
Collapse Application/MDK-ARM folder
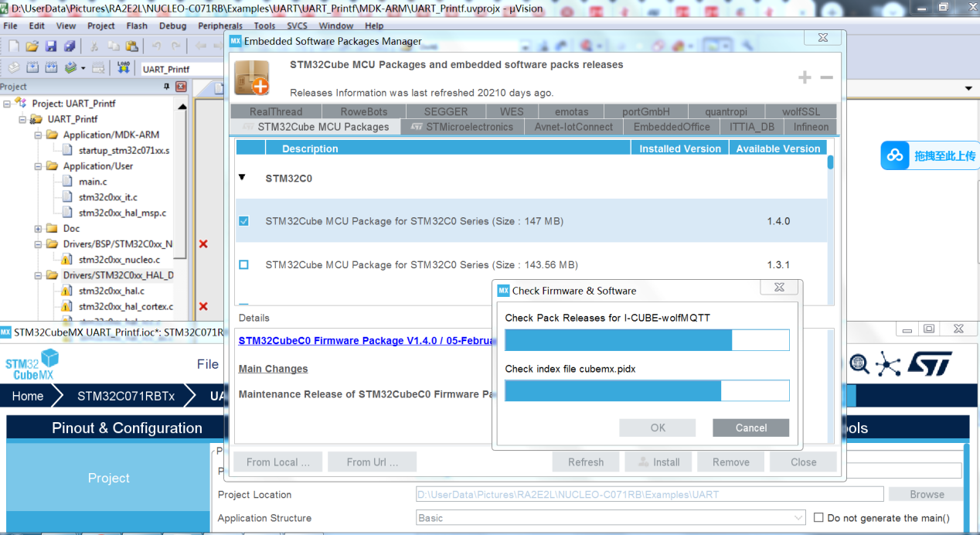38,135
